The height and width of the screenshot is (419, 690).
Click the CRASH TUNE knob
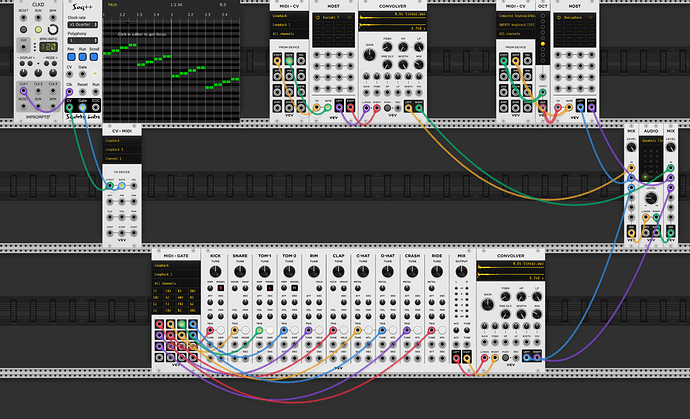pyautogui.click(x=412, y=271)
